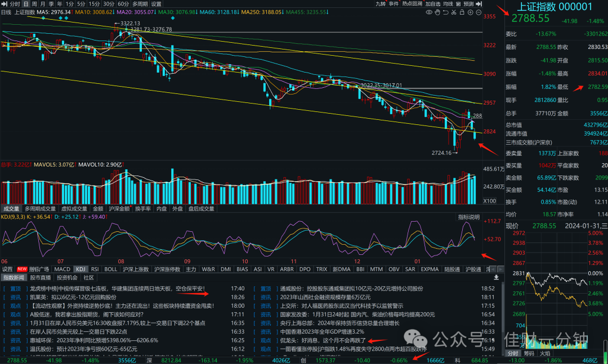Zoom out using the minus circle icon

(x=479, y=12)
